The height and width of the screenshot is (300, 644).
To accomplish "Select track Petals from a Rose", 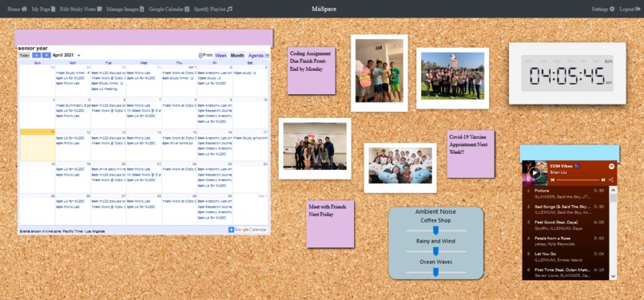I will (566, 241).
